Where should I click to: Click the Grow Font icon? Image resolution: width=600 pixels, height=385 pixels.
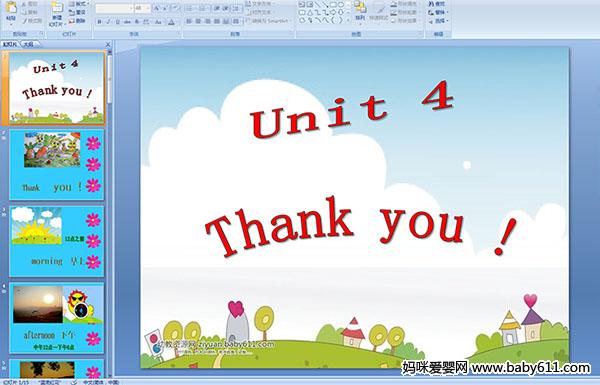tap(157, 8)
